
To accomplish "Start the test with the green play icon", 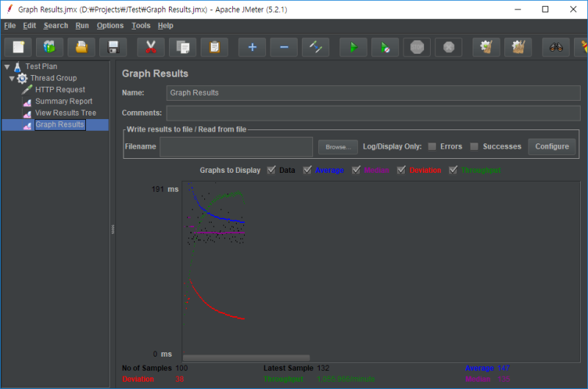I will 354,47.
